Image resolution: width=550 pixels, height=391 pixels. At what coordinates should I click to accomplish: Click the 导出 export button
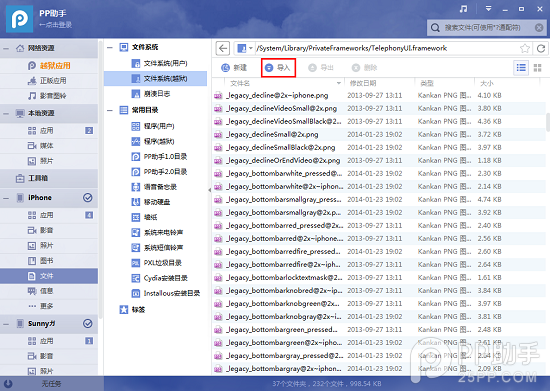click(321, 68)
